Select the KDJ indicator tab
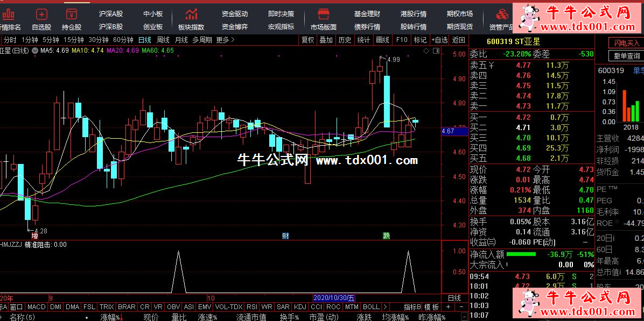 click(x=300, y=306)
